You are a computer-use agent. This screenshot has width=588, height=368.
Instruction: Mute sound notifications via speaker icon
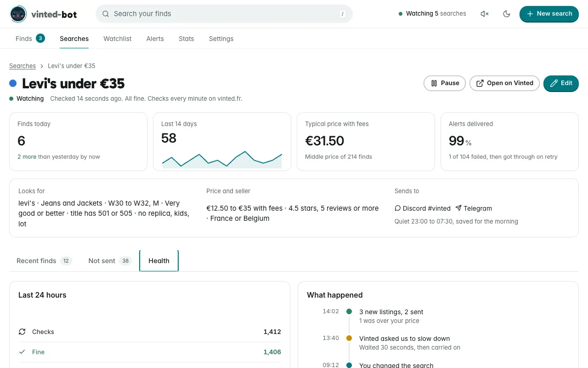(485, 14)
